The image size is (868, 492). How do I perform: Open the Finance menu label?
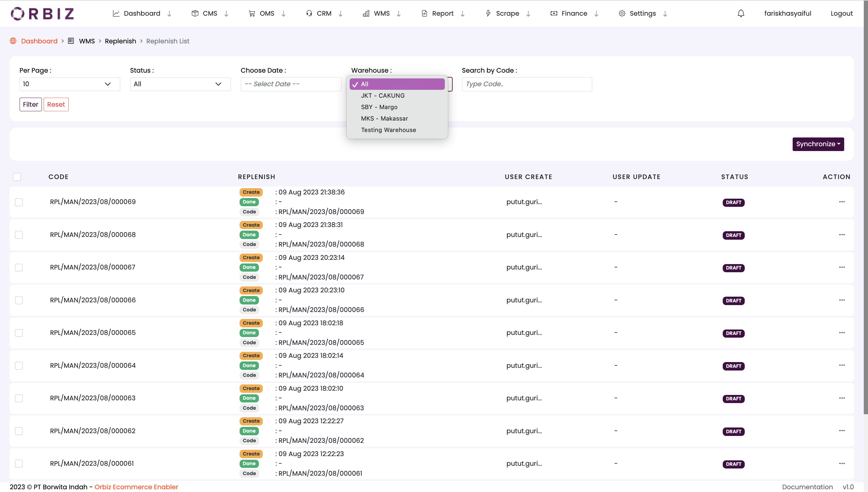coord(574,14)
